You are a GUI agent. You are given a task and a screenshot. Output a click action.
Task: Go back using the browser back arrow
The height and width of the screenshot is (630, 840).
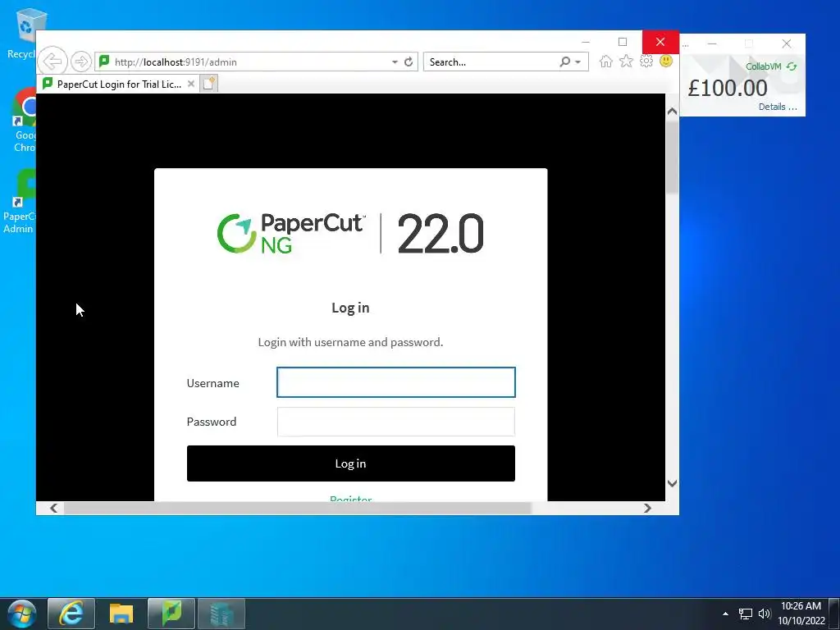point(53,62)
